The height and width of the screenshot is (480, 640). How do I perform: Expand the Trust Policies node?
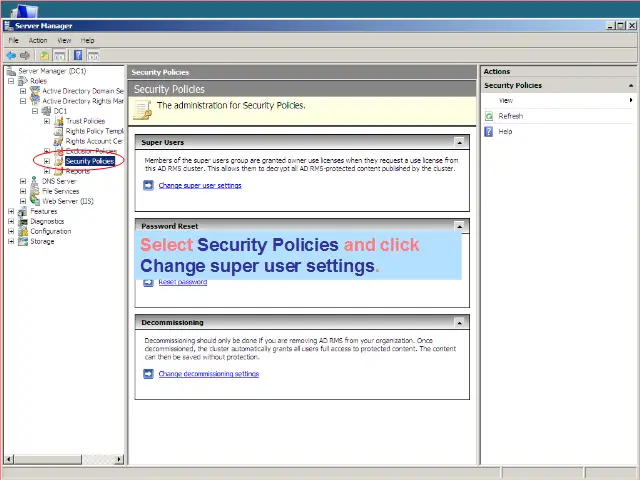pos(47,121)
